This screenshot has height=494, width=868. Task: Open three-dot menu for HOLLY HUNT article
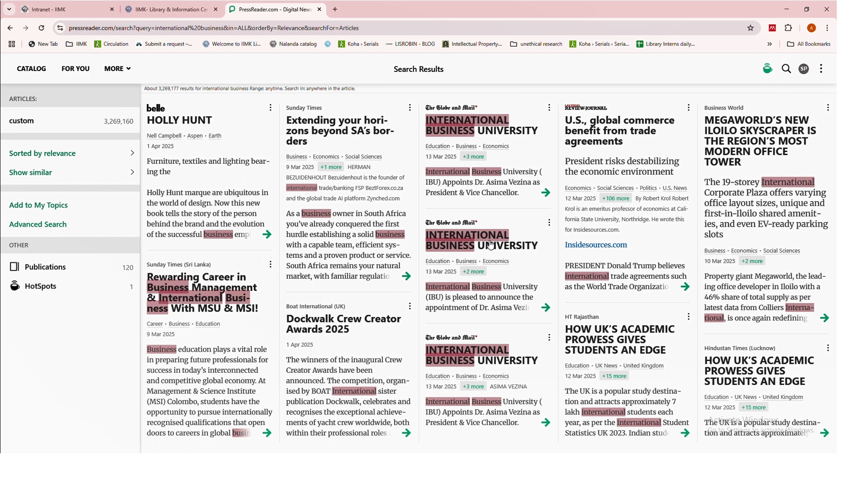click(270, 108)
